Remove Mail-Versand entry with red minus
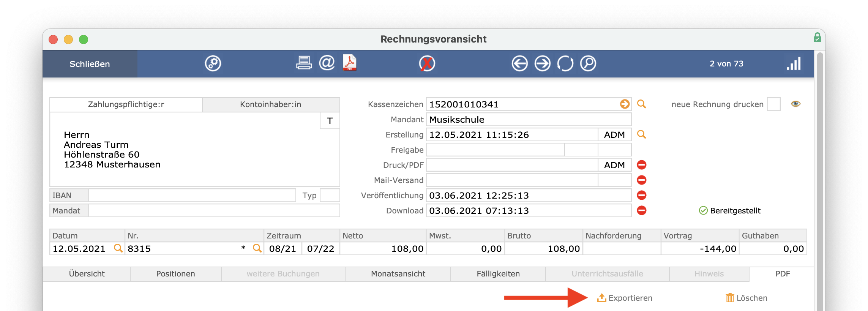The width and height of the screenshot is (868, 311). click(642, 180)
